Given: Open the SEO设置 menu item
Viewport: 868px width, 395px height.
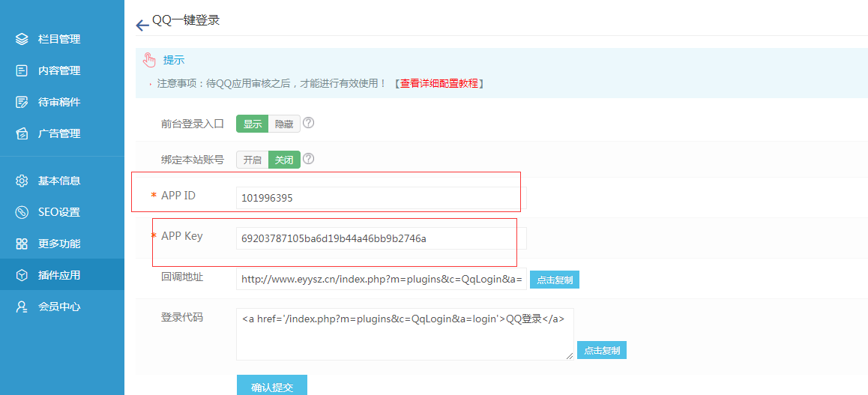Looking at the screenshot, I should pyautogui.click(x=59, y=212).
